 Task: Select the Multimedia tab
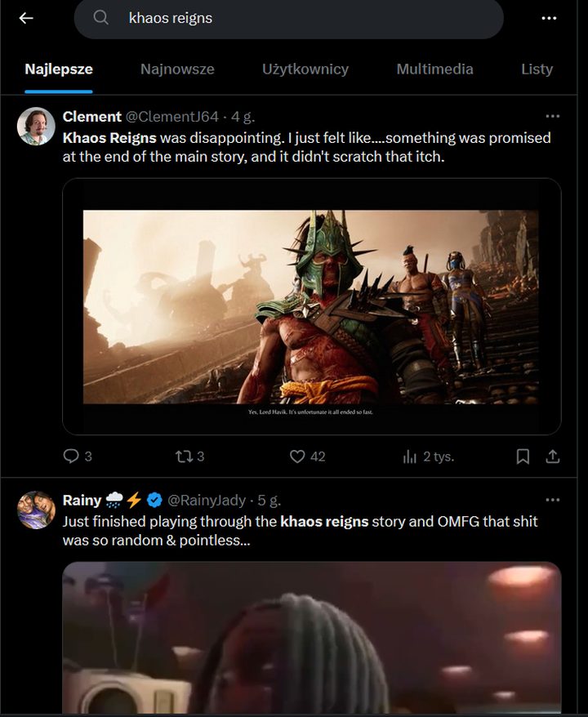coord(434,69)
